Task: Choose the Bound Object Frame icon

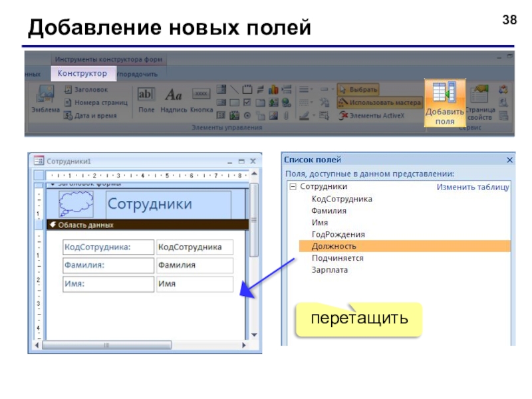Action: pyautogui.click(x=235, y=116)
